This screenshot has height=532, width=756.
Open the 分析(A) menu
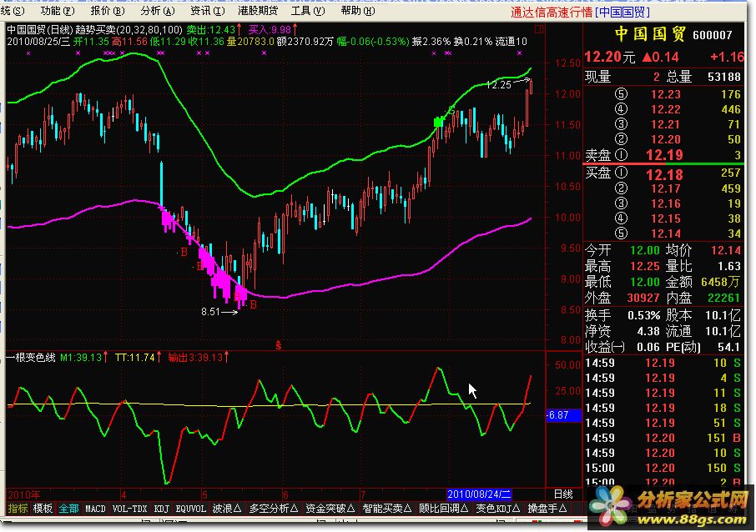coord(158,11)
